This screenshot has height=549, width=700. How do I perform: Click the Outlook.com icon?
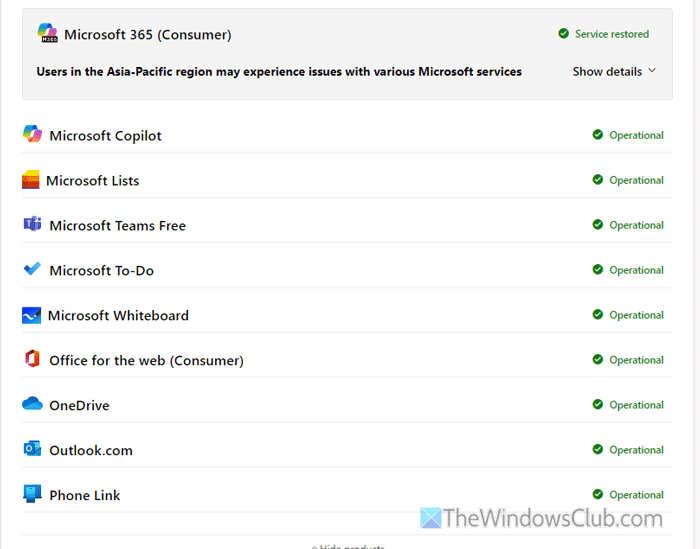[32, 449]
